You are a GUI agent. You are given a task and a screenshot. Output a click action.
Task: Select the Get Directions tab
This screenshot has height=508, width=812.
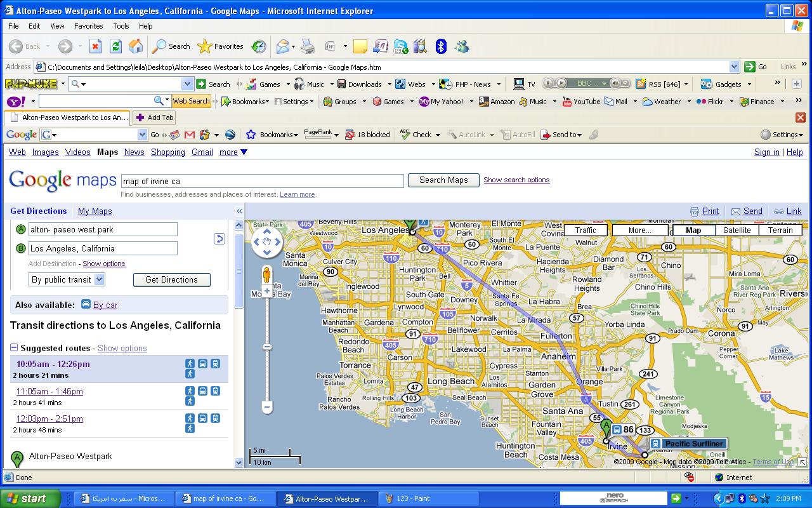click(x=39, y=211)
